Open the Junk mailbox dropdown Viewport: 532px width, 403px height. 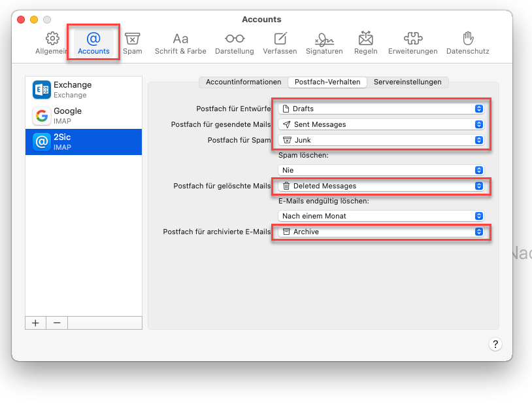tap(382, 140)
